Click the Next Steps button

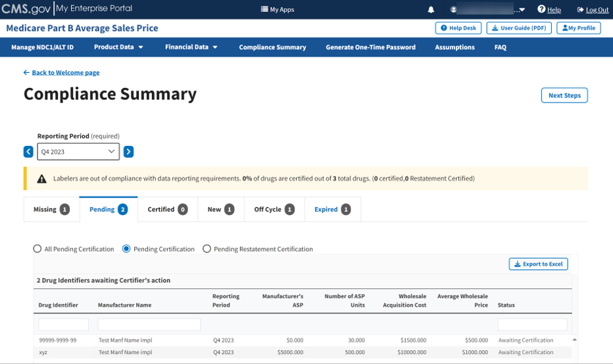564,95
